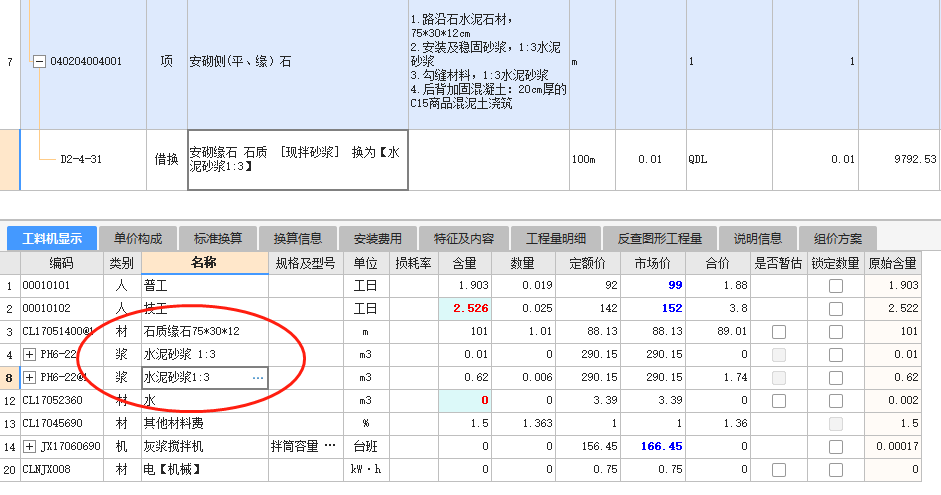This screenshot has width=941, height=495.
Task: Select 灰浆搅拌机 market price 166.45
Action: pos(652,446)
